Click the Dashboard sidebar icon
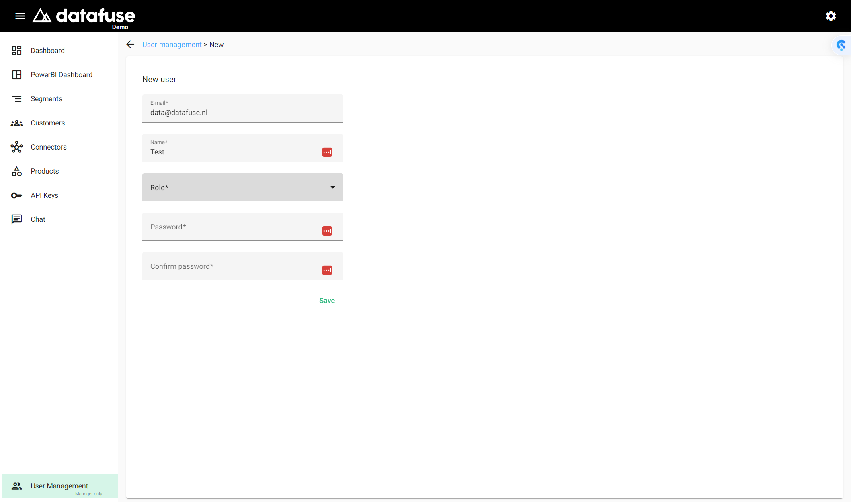The height and width of the screenshot is (504, 851). (16, 51)
